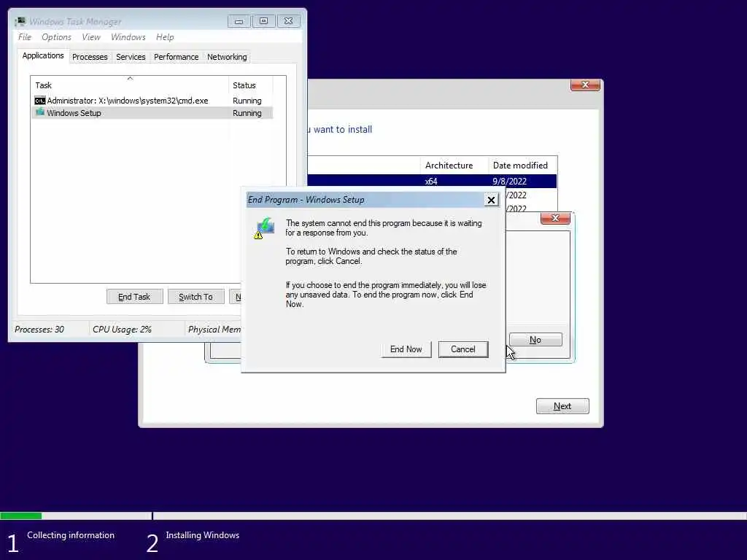Switch to the Performance tab
The image size is (747, 560).
point(177,57)
